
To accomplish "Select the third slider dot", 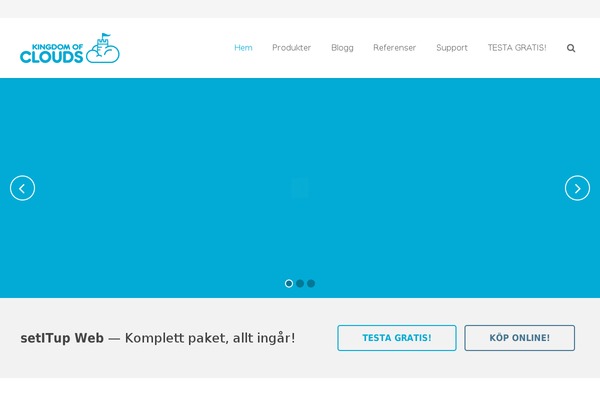I will pyautogui.click(x=311, y=283).
